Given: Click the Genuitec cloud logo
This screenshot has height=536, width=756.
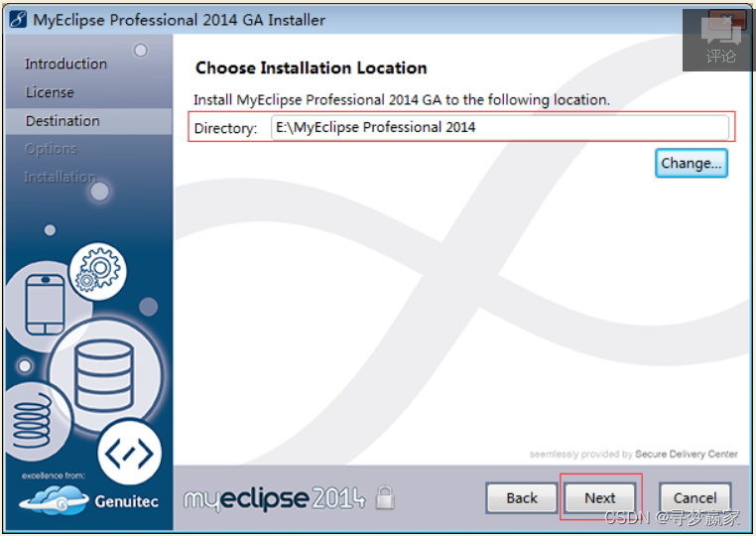Looking at the screenshot, I should pos(54,500).
